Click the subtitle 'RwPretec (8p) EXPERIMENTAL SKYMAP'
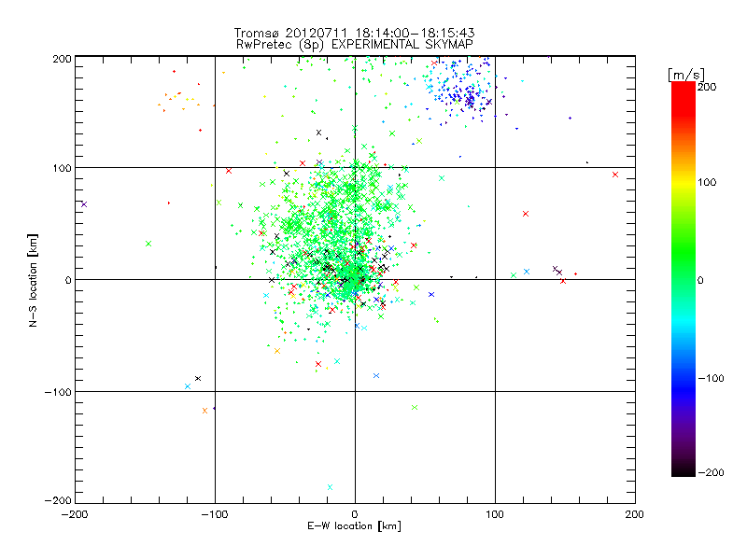747x560 pixels. pyautogui.click(x=354, y=44)
